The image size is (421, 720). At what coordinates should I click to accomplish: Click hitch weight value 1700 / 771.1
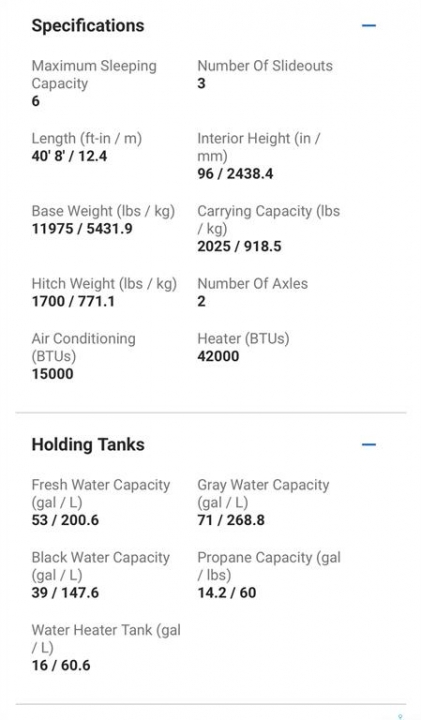click(x=73, y=302)
